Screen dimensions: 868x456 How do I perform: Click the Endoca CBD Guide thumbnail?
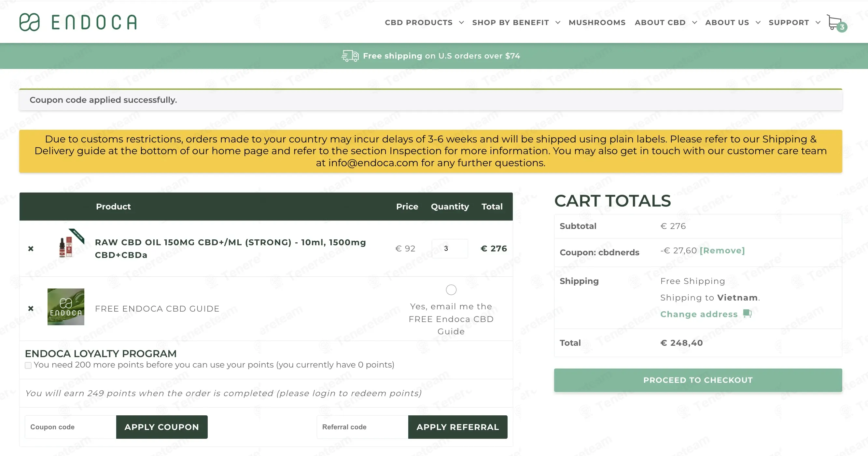coord(66,307)
